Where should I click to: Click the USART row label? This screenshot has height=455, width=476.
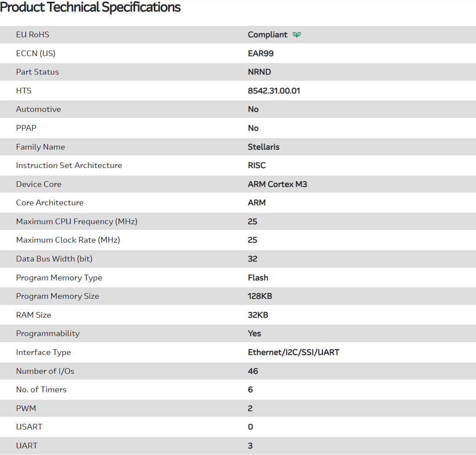(29, 427)
